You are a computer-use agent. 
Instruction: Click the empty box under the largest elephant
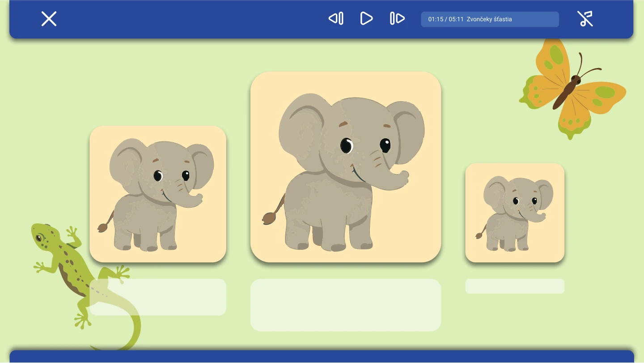(346, 305)
